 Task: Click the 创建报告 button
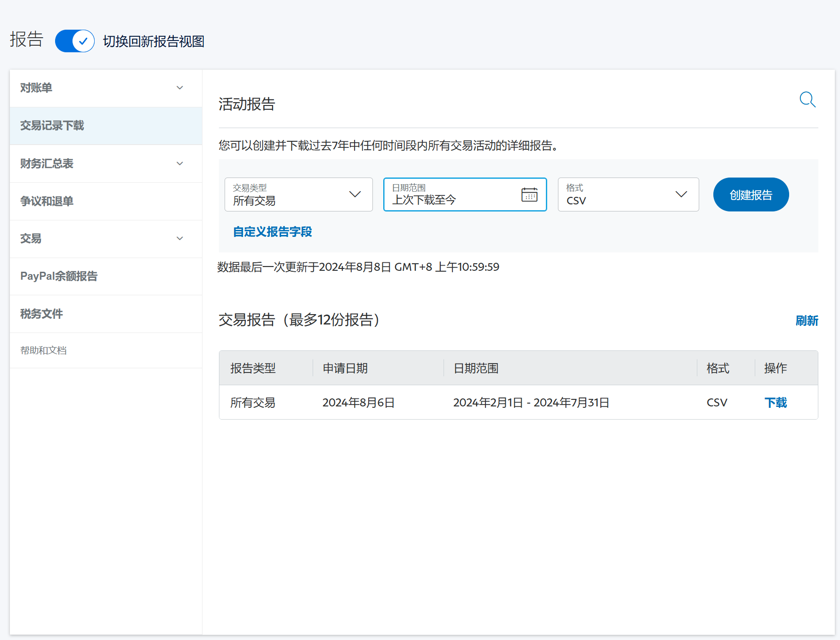(751, 194)
